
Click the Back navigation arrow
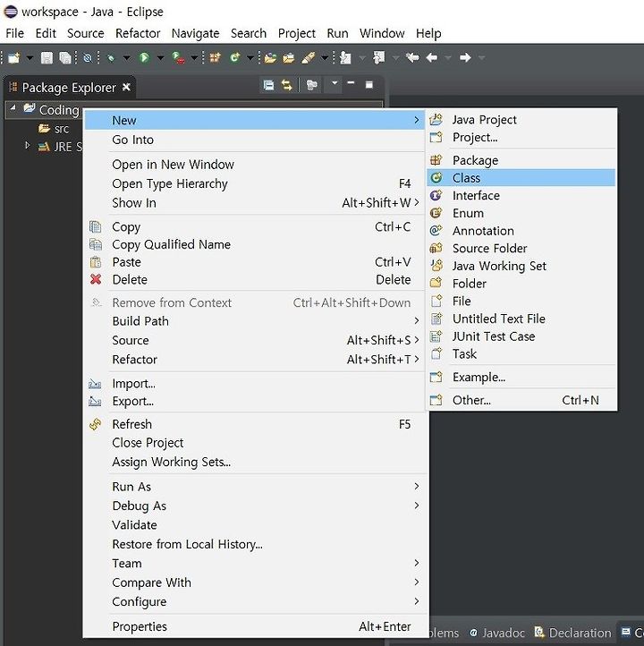click(431, 57)
